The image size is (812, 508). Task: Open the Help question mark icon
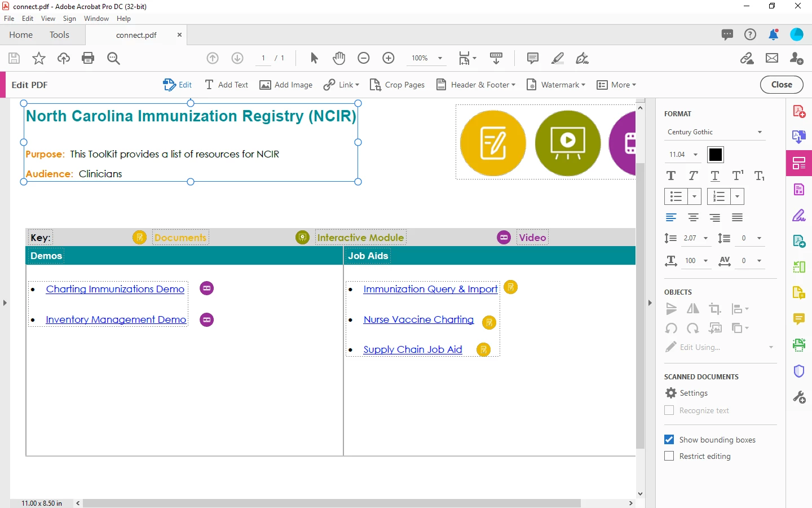click(750, 34)
